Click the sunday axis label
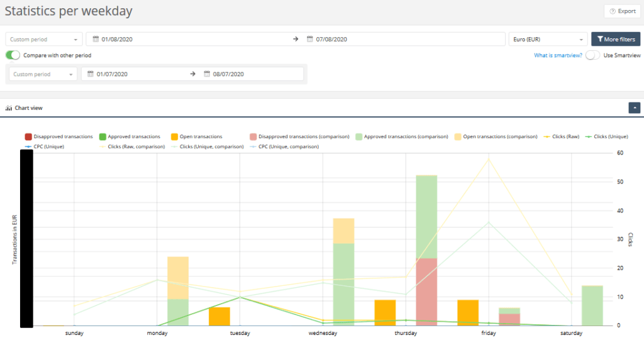The height and width of the screenshot is (345, 644). pyautogui.click(x=74, y=333)
